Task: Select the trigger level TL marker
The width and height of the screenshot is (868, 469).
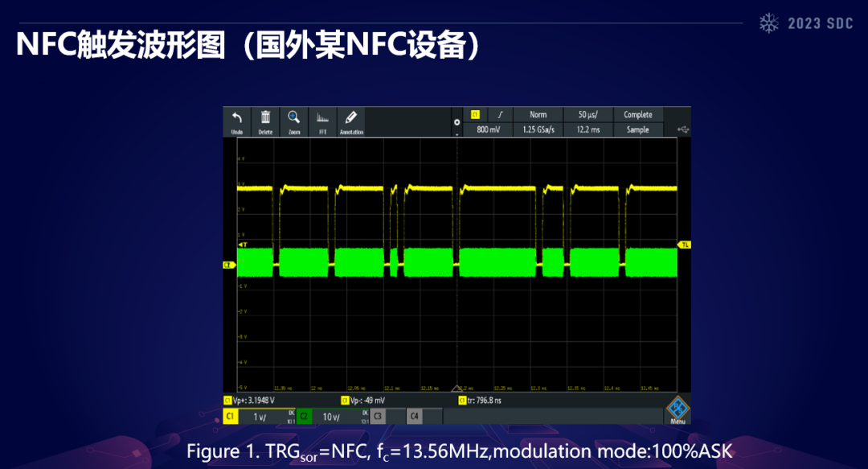Action: [x=684, y=245]
